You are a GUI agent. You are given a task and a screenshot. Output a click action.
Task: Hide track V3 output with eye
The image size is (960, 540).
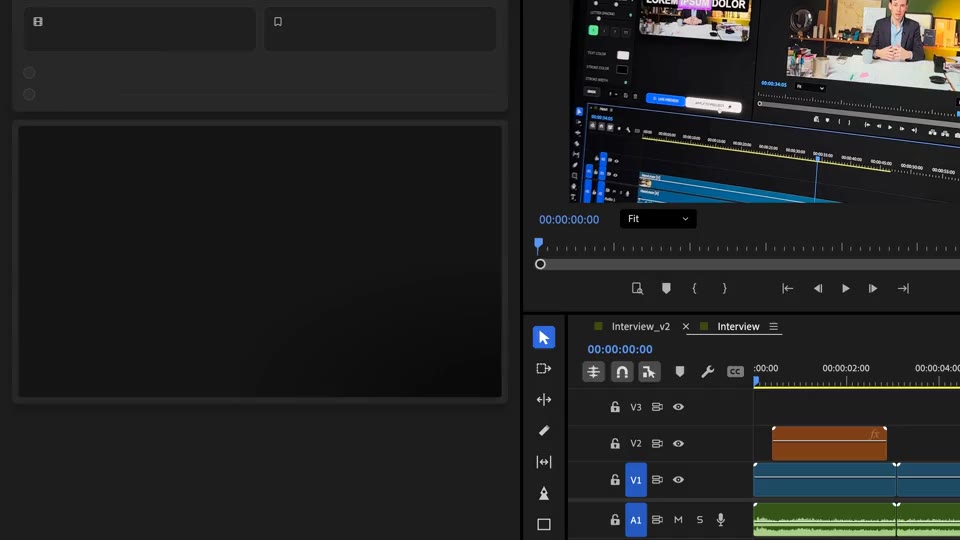pos(678,407)
